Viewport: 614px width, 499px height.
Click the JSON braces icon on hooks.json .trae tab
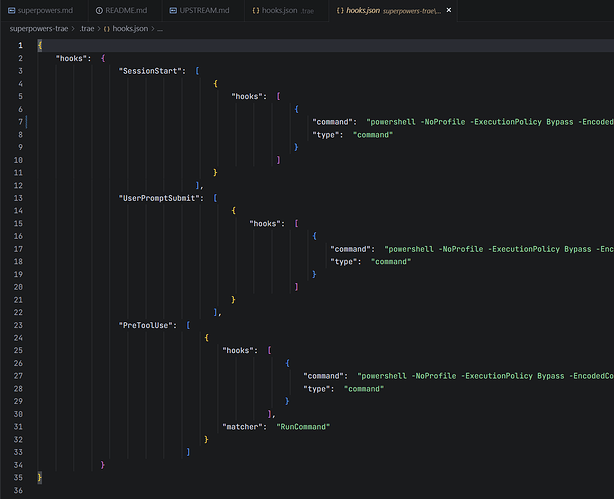click(x=256, y=11)
